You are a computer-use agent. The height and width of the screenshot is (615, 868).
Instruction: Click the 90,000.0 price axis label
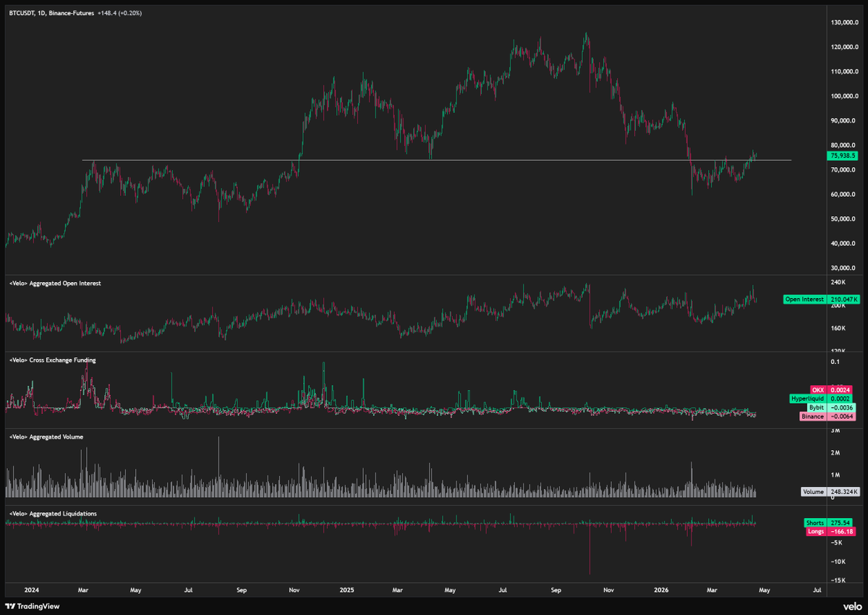843,122
